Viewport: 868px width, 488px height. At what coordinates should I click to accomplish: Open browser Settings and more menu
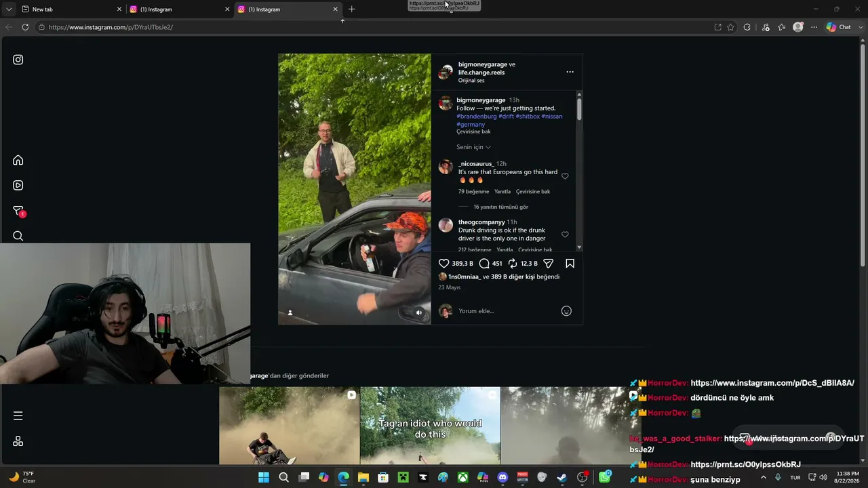[x=814, y=27]
